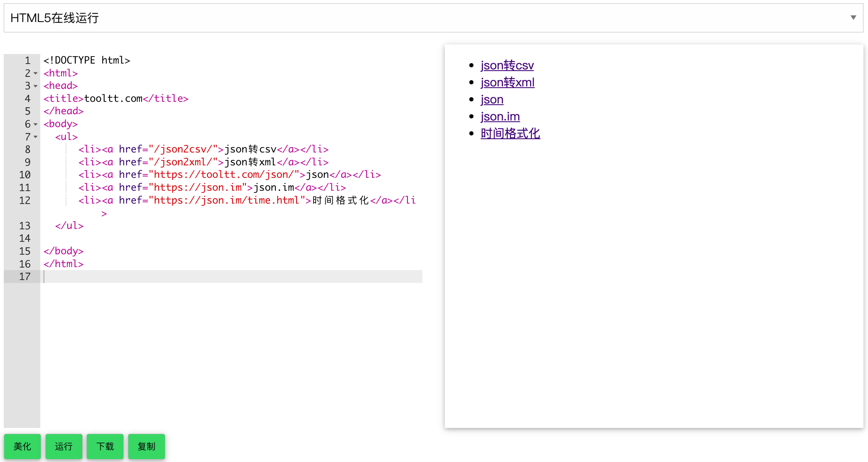868x462 pixels.
Task: Collapse the body tag fold arrow
Action: click(36, 124)
